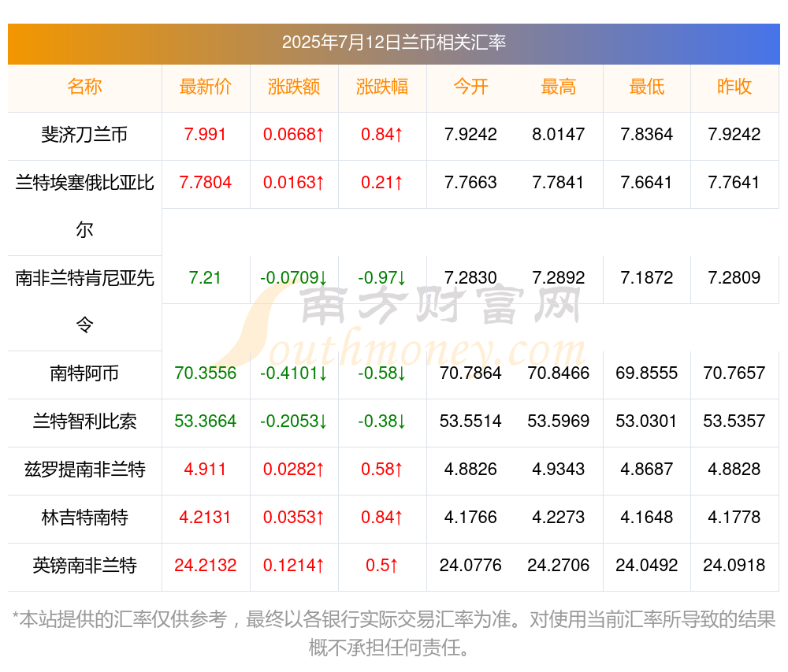This screenshot has height=672, width=788.
Task: Click previous close 24.0918
Action: point(734,566)
